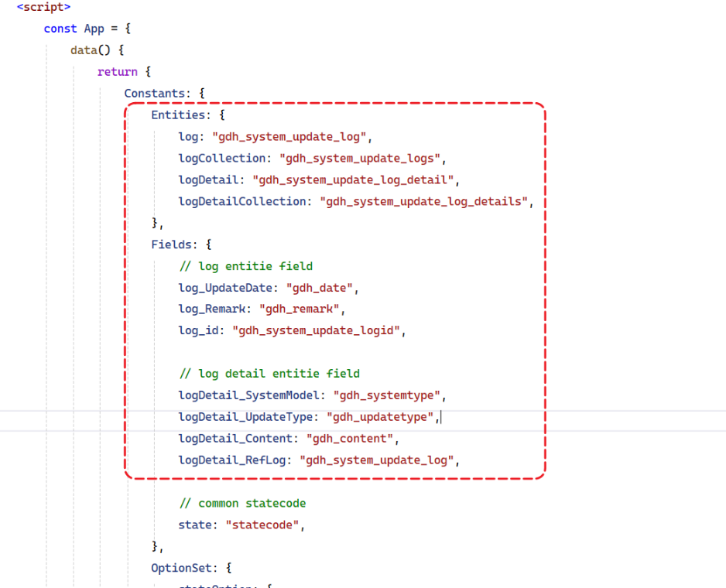Click the string "gdh_updatetype"
Image resolution: width=726 pixels, height=588 pixels.
coord(380,417)
